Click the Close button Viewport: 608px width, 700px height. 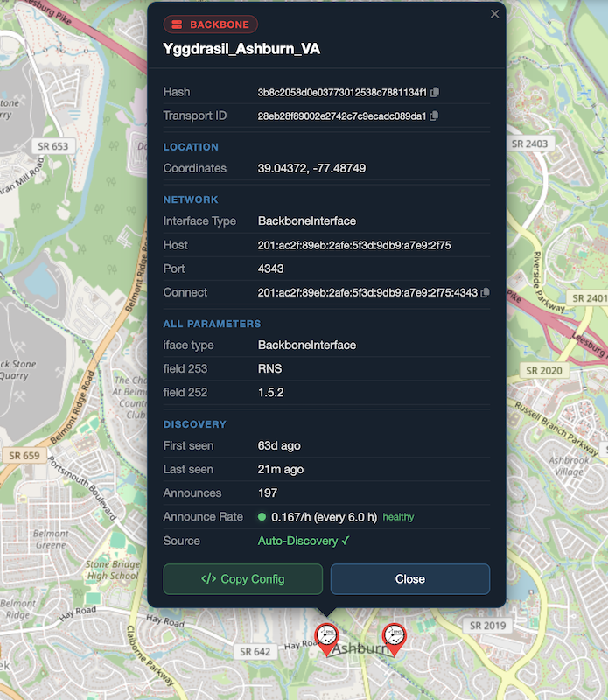click(410, 579)
